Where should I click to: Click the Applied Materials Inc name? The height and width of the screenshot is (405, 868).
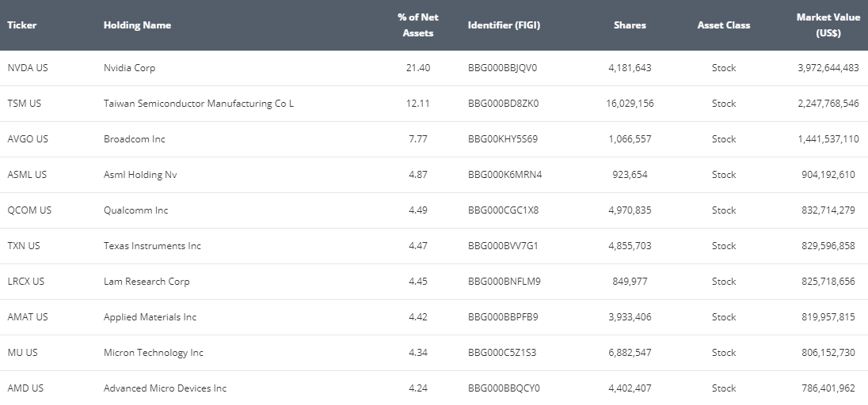coord(150,317)
